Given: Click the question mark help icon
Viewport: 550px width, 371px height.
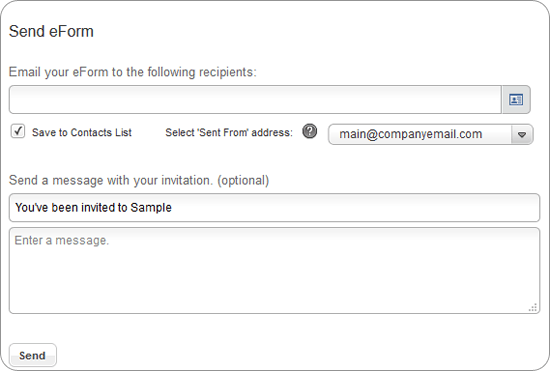Looking at the screenshot, I should (309, 131).
